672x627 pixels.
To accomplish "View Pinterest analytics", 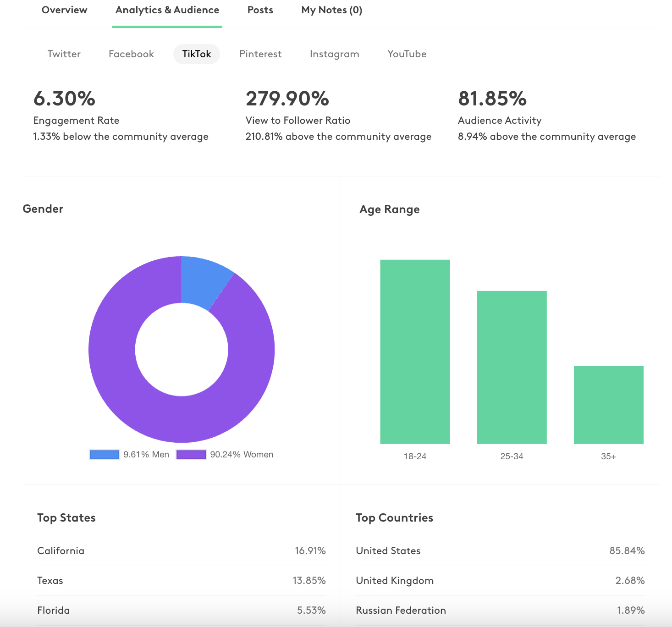I will pyautogui.click(x=260, y=54).
